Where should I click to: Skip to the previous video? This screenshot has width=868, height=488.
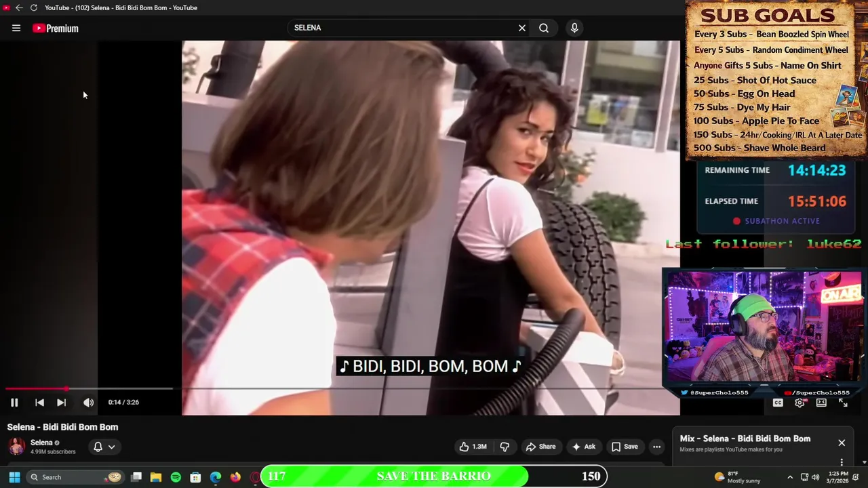(39, 403)
